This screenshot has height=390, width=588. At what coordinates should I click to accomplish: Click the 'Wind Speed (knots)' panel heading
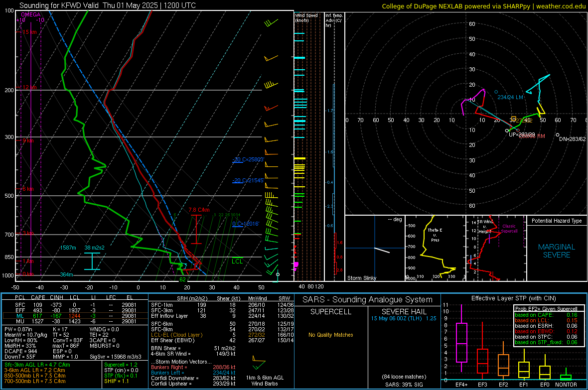pos(306,17)
